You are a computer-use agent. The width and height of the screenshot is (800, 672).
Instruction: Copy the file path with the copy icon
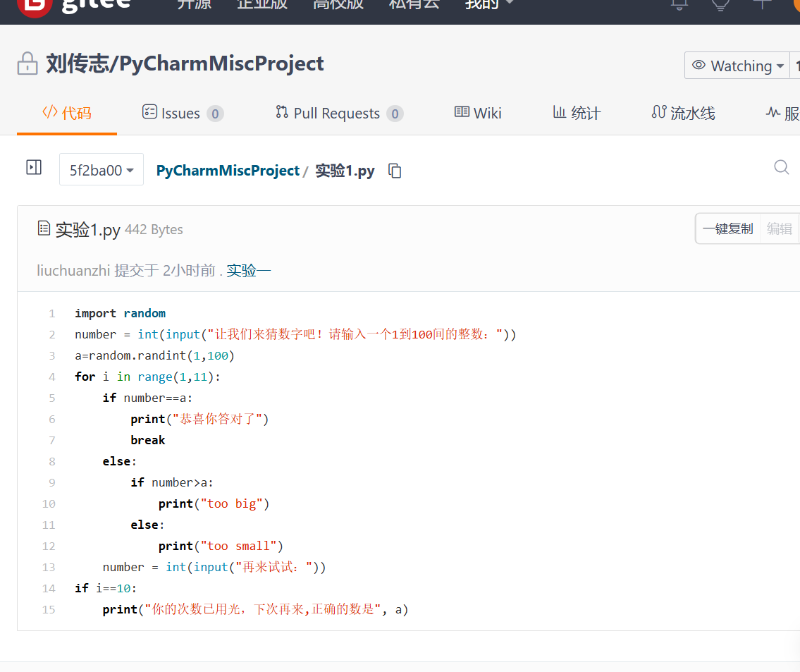point(395,171)
